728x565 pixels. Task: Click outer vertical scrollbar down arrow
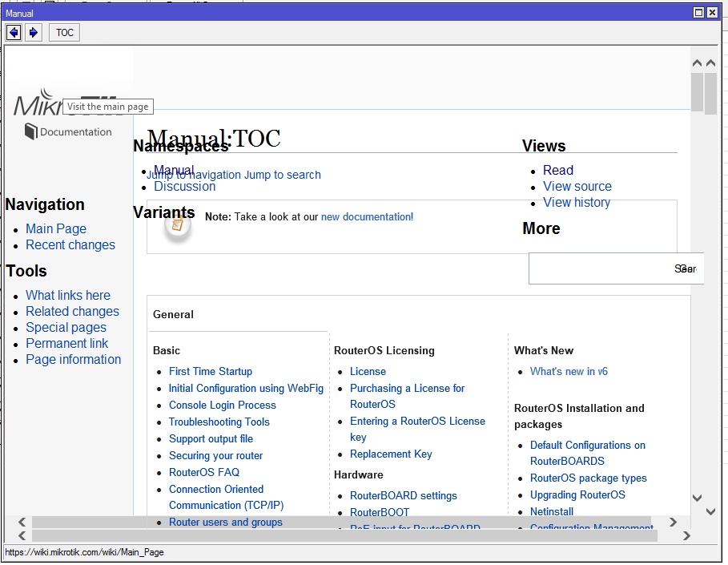[711, 511]
